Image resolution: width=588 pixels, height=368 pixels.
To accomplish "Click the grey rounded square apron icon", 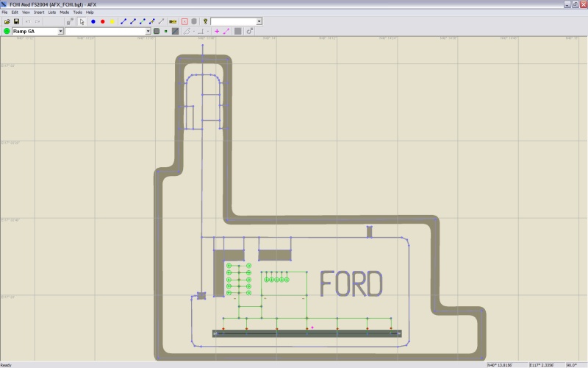I will point(157,31).
